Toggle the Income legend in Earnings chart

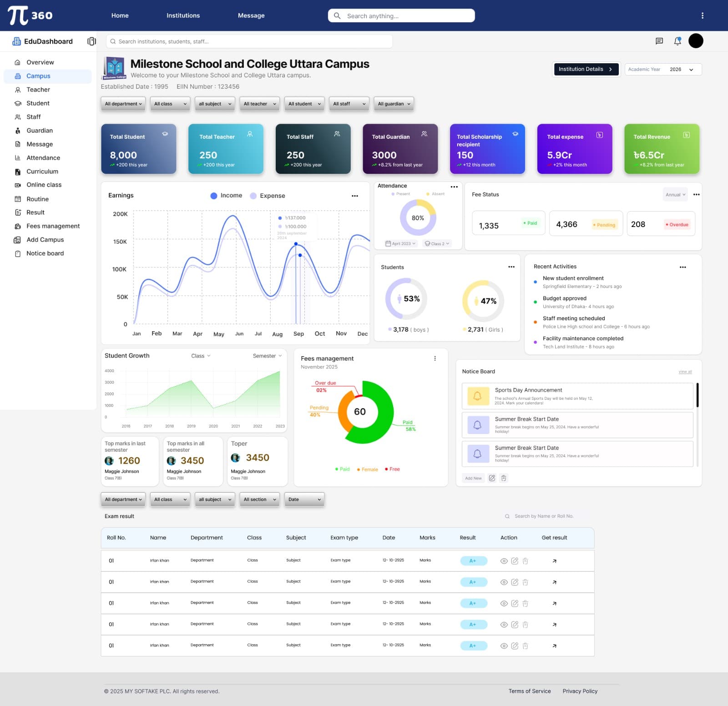pos(226,196)
